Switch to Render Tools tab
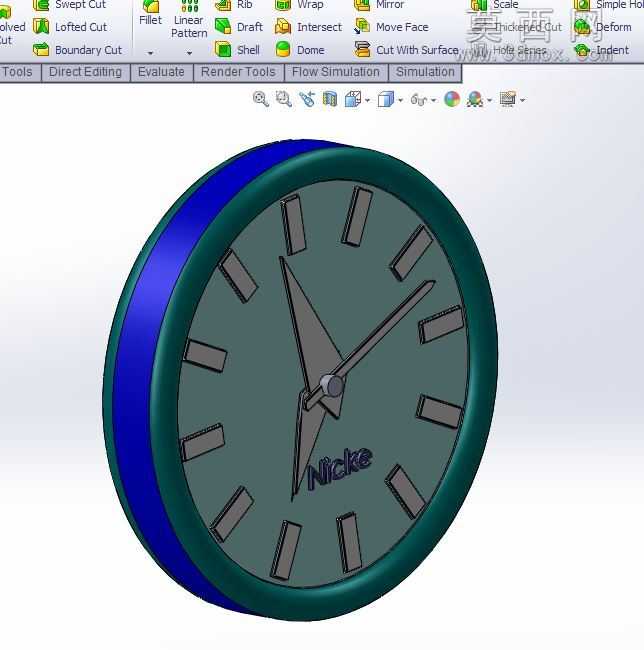Viewport: 644px width, 650px height. (x=238, y=72)
